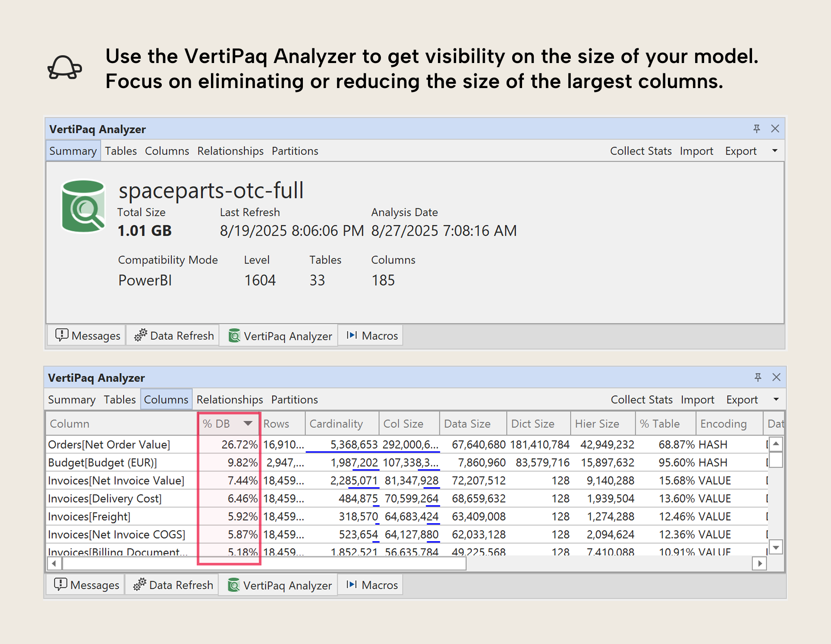Open Relationships view in lower panel

(x=230, y=400)
